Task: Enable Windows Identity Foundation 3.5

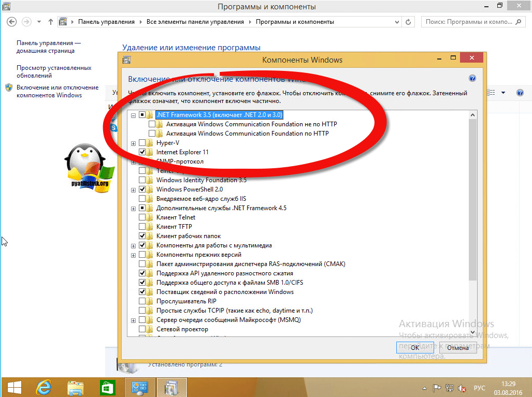Action: tap(142, 180)
